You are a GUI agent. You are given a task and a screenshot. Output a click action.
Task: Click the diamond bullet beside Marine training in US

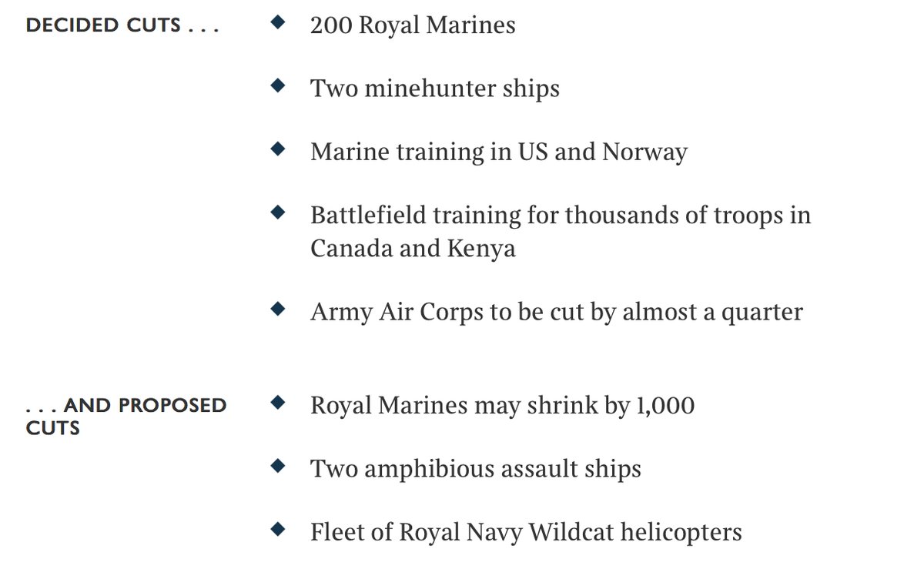tap(278, 147)
